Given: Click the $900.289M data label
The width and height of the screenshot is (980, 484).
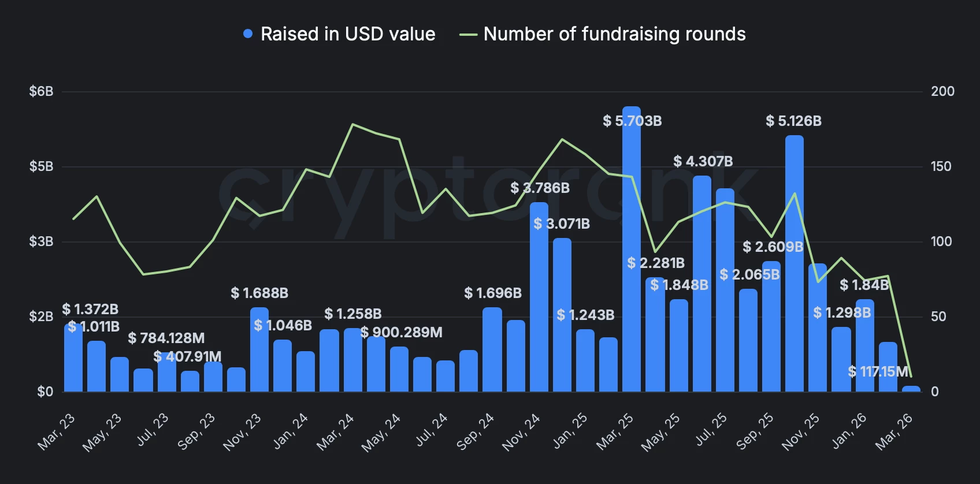Looking at the screenshot, I should [402, 333].
